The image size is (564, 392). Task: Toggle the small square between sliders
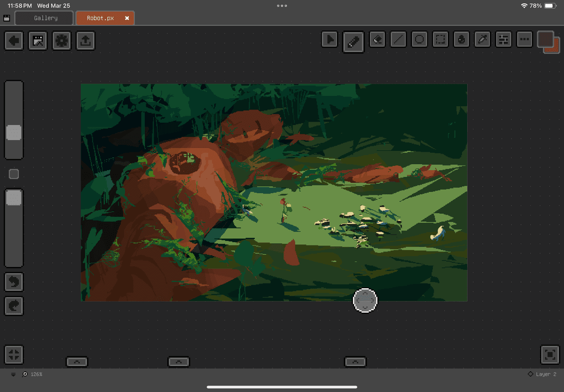14,174
